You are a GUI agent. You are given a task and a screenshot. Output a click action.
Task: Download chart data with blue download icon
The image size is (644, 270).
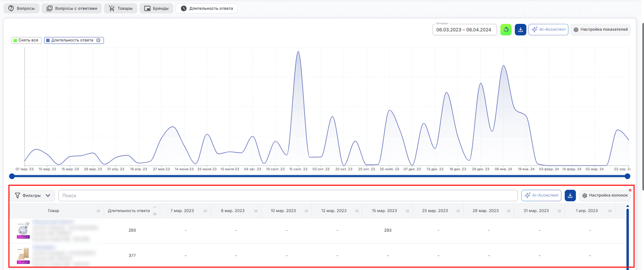tap(520, 30)
